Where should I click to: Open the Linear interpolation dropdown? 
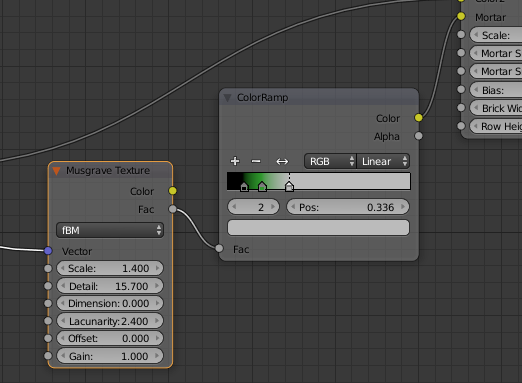[383, 161]
